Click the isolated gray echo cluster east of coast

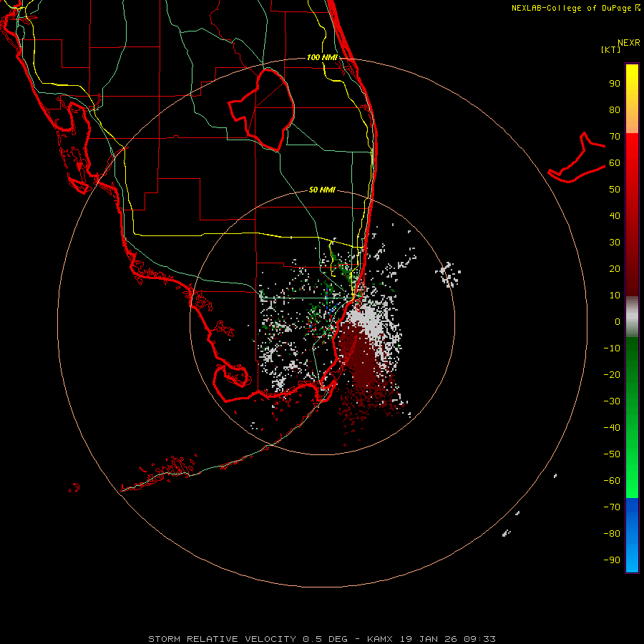[x=449, y=274]
